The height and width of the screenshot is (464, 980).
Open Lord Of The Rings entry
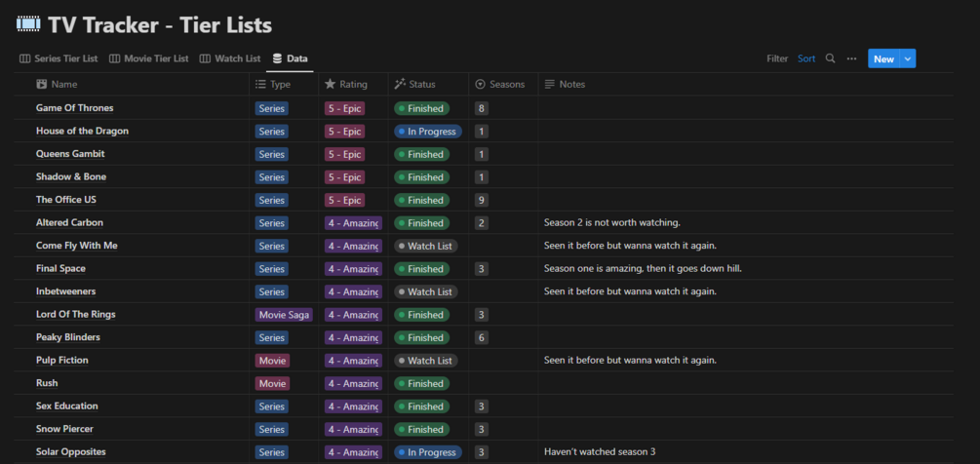(76, 314)
